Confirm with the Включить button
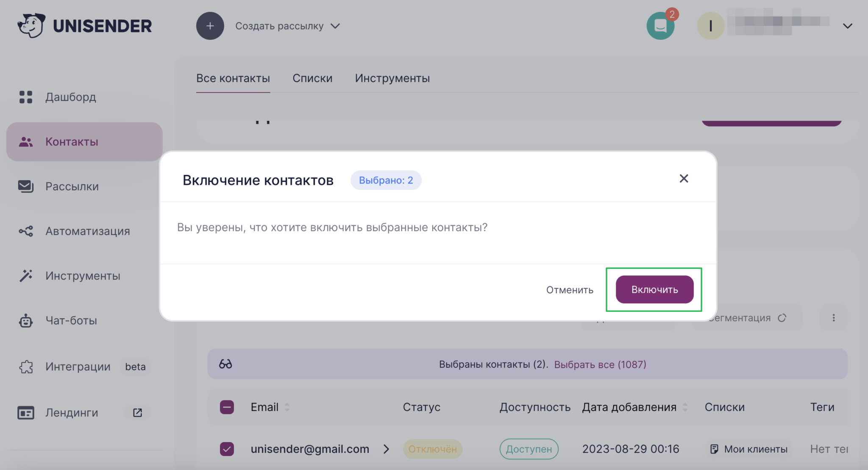Screen dimensions: 868x470 (x=654, y=289)
